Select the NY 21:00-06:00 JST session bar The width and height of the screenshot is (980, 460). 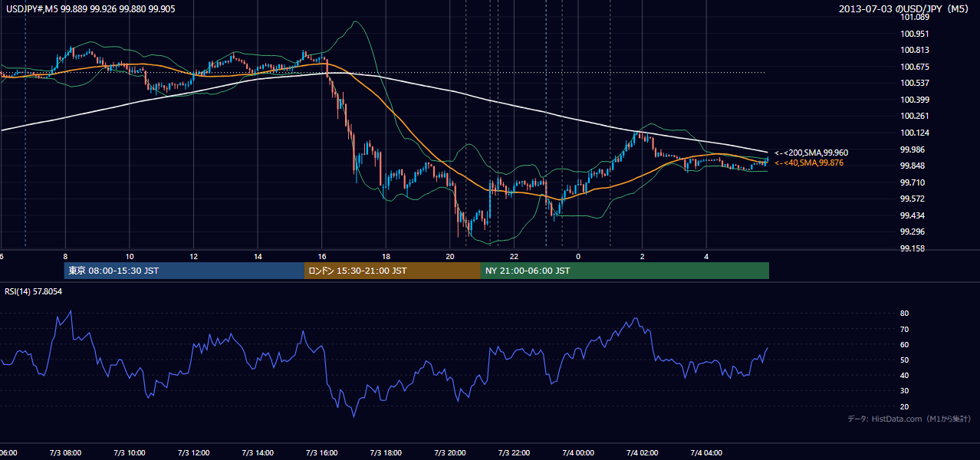[625, 271]
